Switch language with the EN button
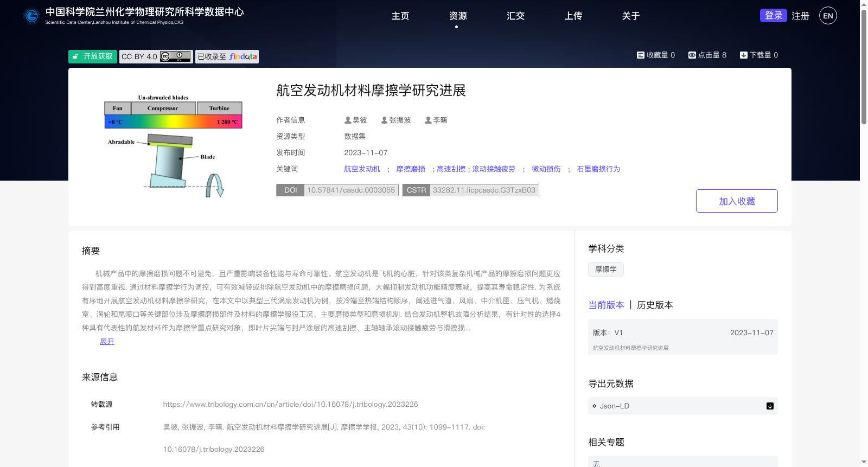868x467 pixels. click(x=828, y=16)
